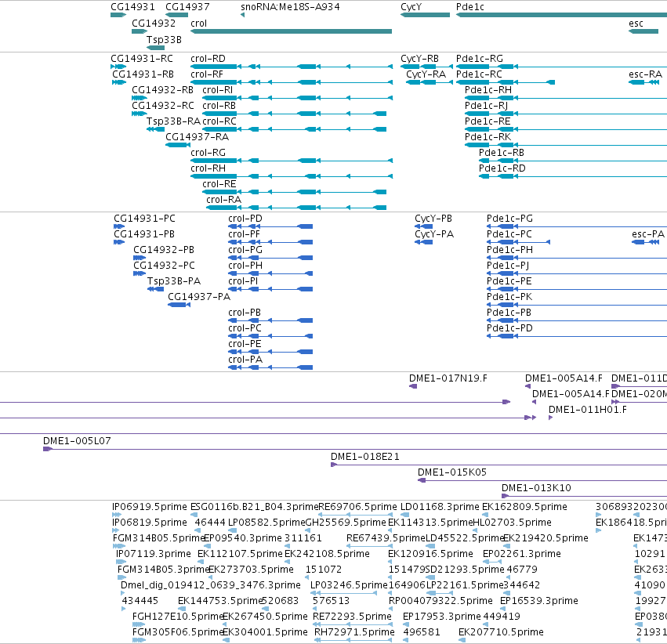Screen dimensions: 667x644
Task: Select the crol-RG transcript label
Action: [x=208, y=153]
